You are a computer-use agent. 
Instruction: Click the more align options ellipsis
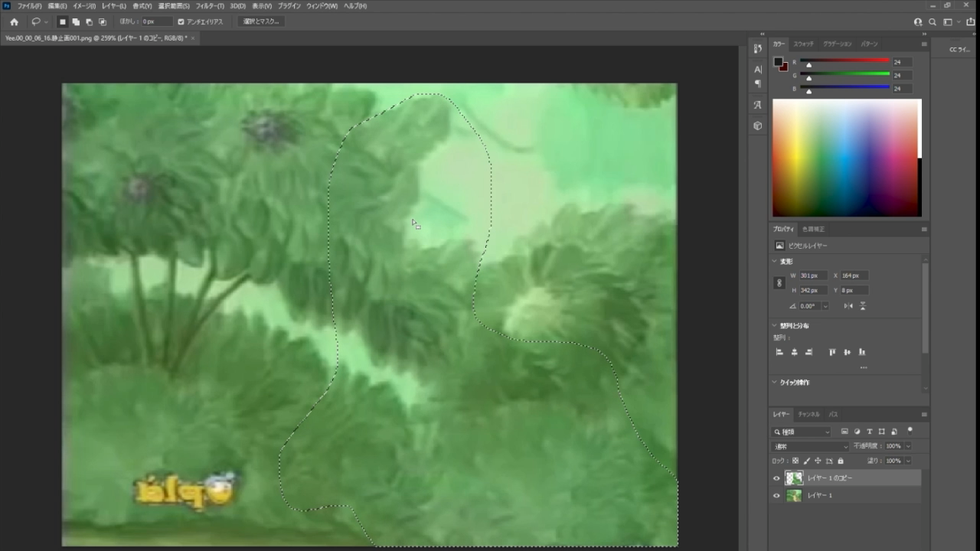(x=864, y=367)
